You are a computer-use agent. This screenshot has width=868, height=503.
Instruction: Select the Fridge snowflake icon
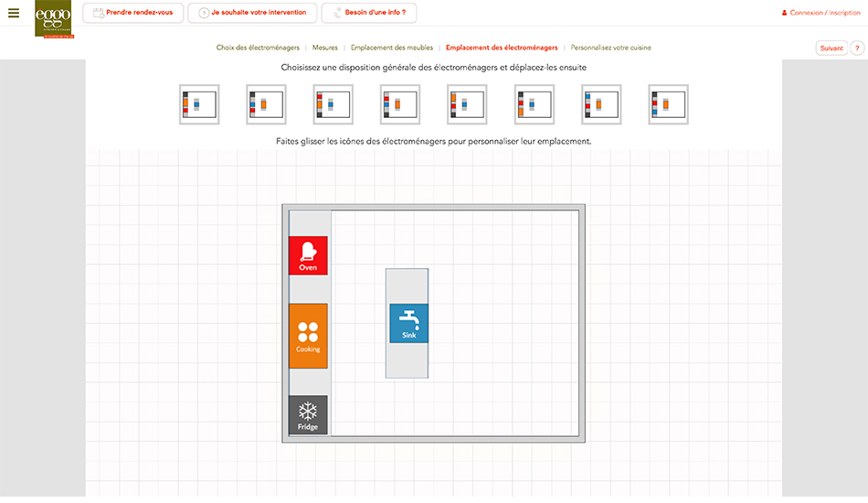tap(308, 415)
